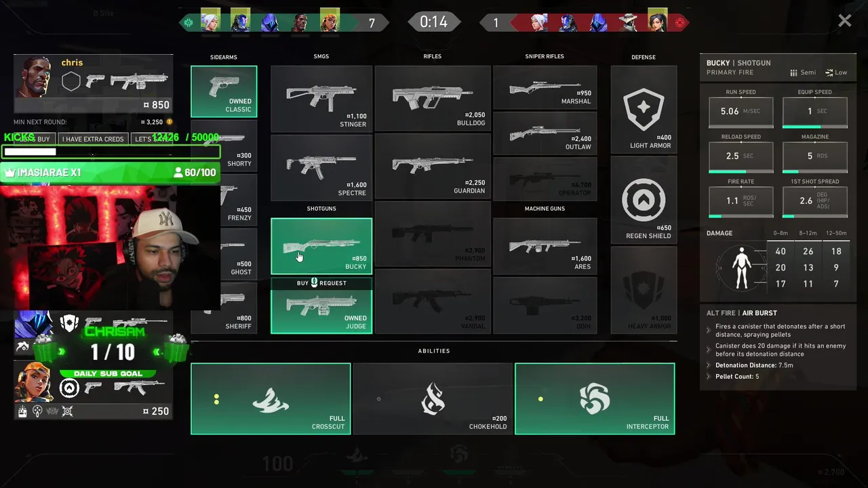The height and width of the screenshot is (488, 868).
Task: Click the Fire Rate stat box
Action: [741, 202]
